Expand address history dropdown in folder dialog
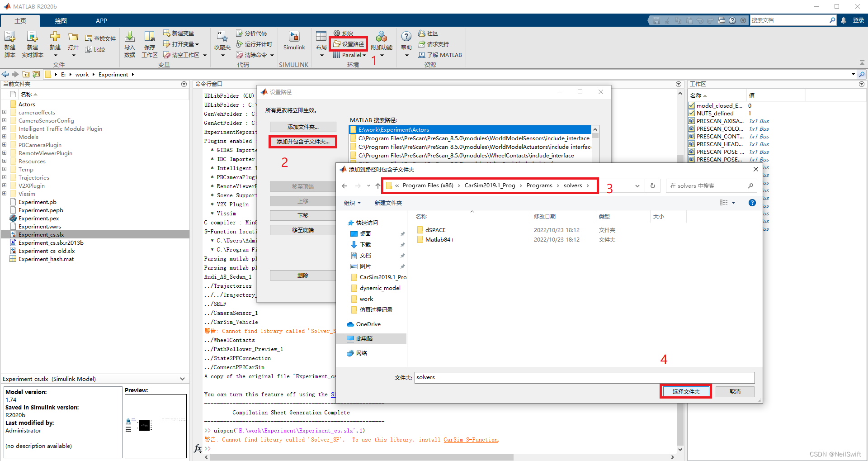The image size is (868, 461). [637, 185]
